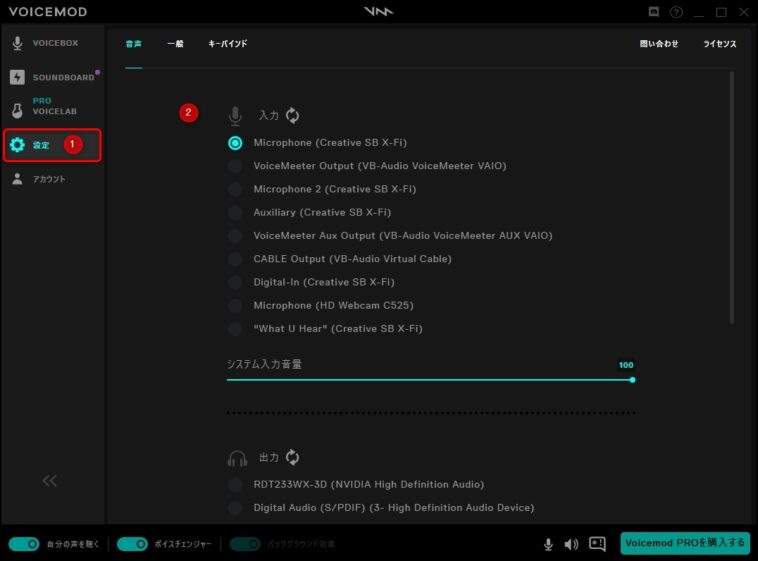Open the 問い合わせ contact link
Image resolution: width=758 pixels, height=561 pixels.
(x=659, y=44)
